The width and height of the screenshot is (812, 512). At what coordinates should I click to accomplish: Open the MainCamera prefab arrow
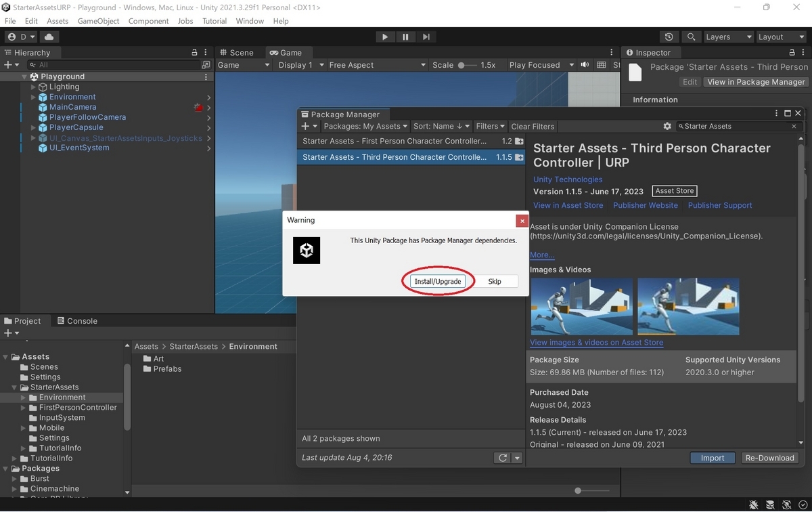tap(208, 107)
